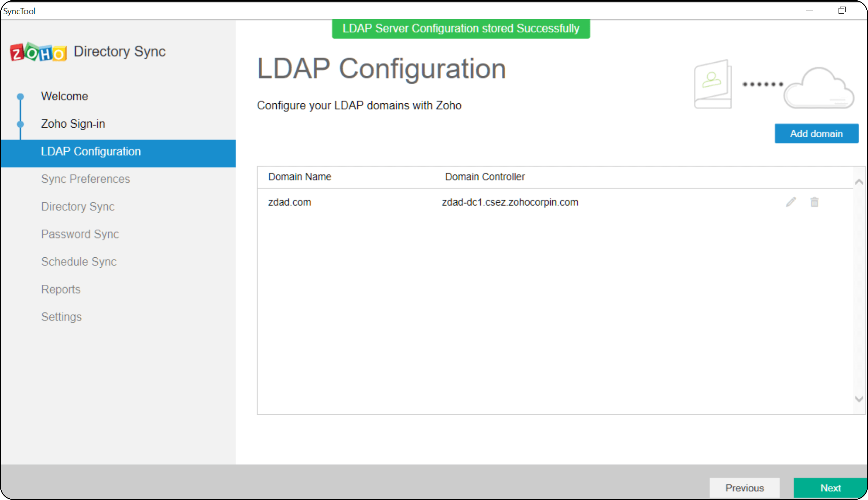Open Directory Sync sidebar item
This screenshot has height=500, width=868.
[x=78, y=206]
